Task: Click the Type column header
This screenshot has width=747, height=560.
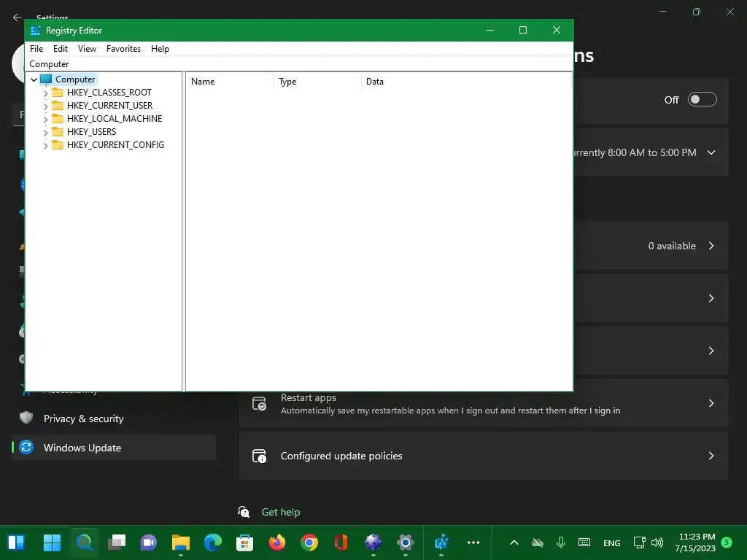Action: (318, 82)
